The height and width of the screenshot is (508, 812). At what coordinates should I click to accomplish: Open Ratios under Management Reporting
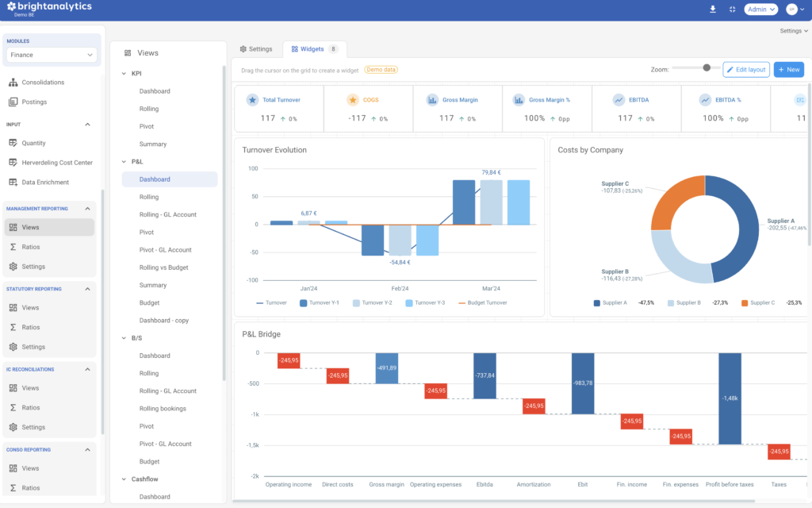(x=30, y=247)
